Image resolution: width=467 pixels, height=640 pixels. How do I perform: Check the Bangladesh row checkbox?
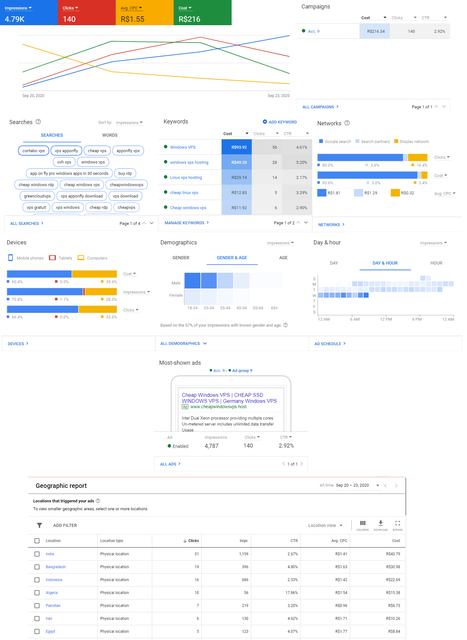[x=37, y=567]
